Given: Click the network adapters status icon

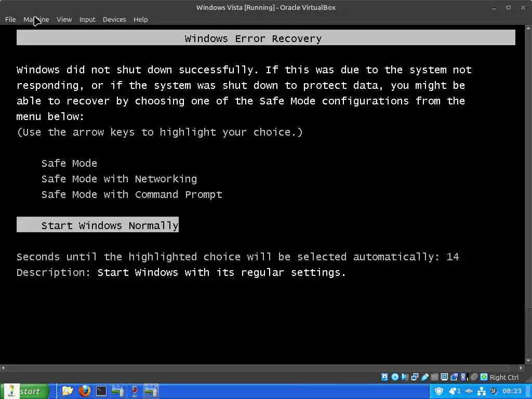Looking at the screenshot, I should 415,377.
